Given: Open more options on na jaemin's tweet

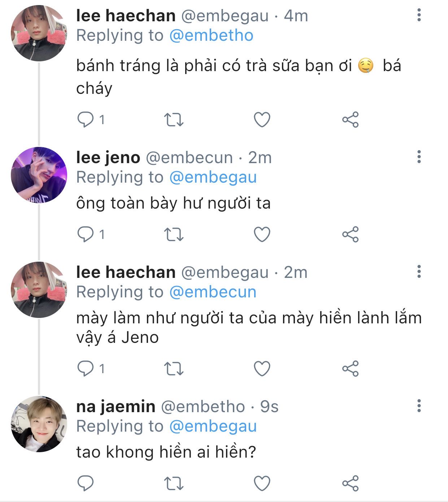Looking at the screenshot, I should pos(419,406).
